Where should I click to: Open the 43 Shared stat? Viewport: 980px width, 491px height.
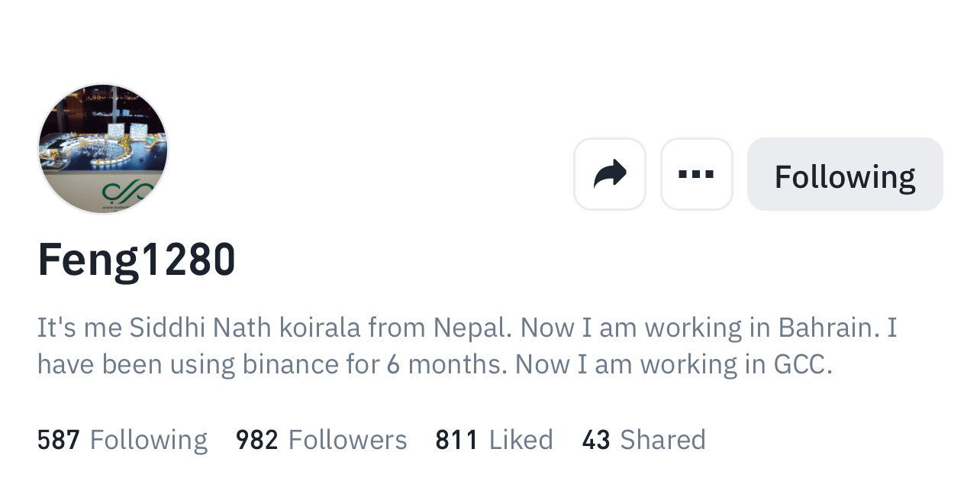coord(643,440)
